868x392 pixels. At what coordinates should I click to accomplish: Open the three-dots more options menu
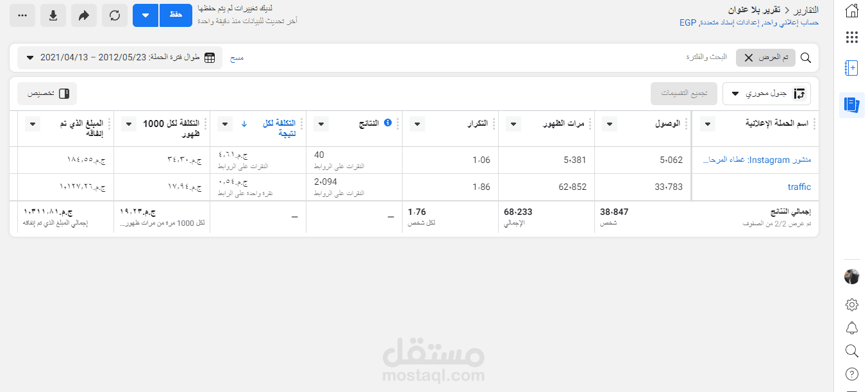coord(22,15)
